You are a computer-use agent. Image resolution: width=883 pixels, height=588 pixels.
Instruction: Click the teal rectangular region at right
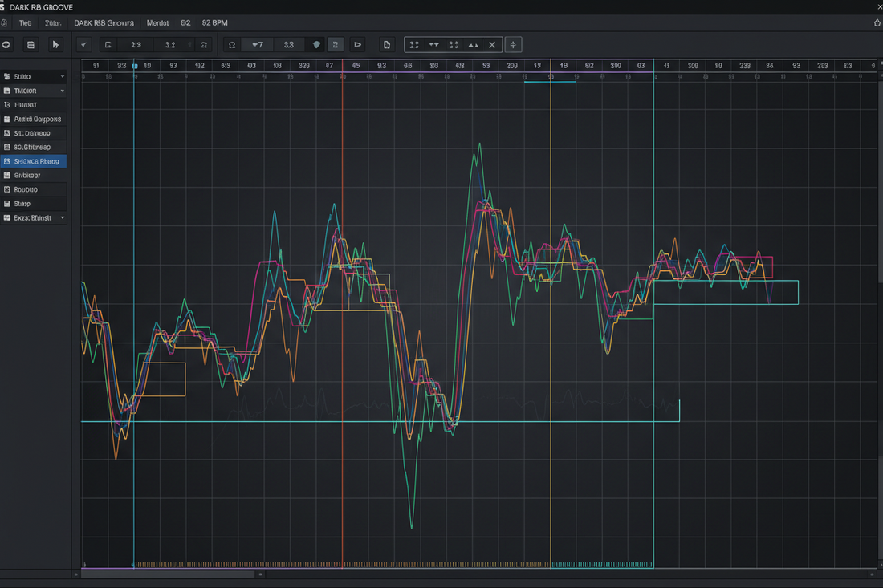tap(726, 293)
